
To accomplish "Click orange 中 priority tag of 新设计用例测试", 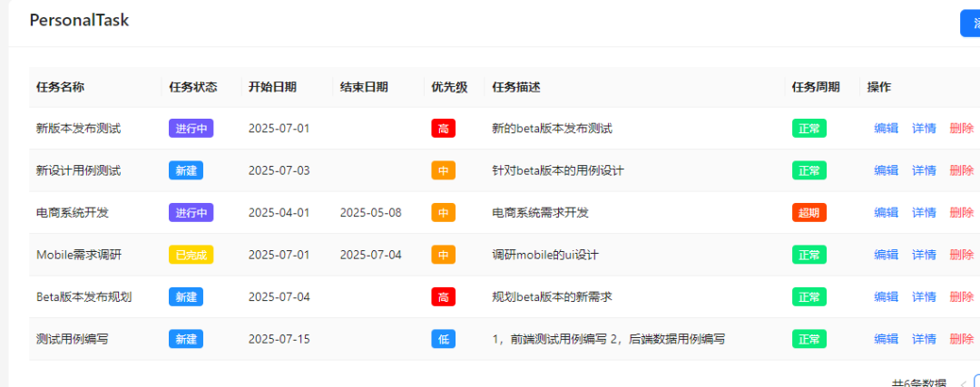I will pyautogui.click(x=443, y=170).
